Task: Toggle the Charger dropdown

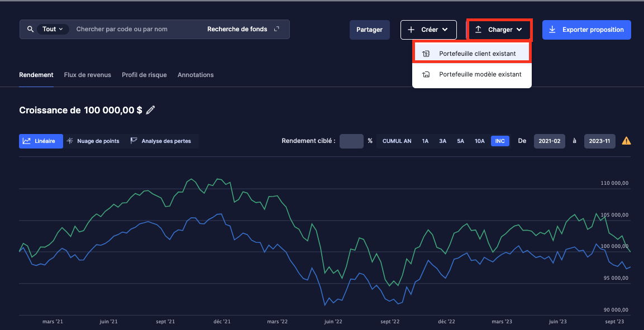Action: pos(499,30)
